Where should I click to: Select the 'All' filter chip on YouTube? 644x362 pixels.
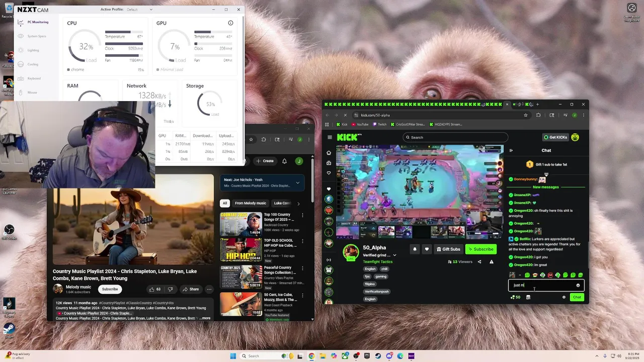(225, 203)
